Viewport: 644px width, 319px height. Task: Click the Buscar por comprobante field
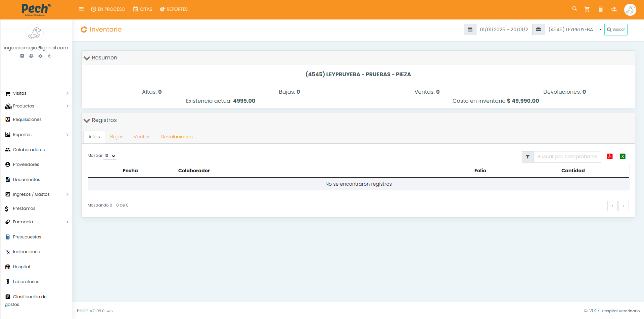(x=567, y=157)
